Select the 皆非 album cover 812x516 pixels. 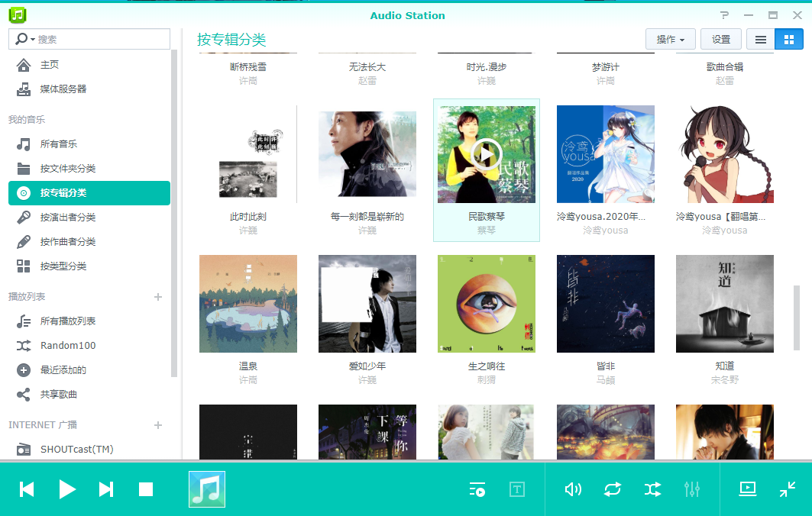point(606,304)
